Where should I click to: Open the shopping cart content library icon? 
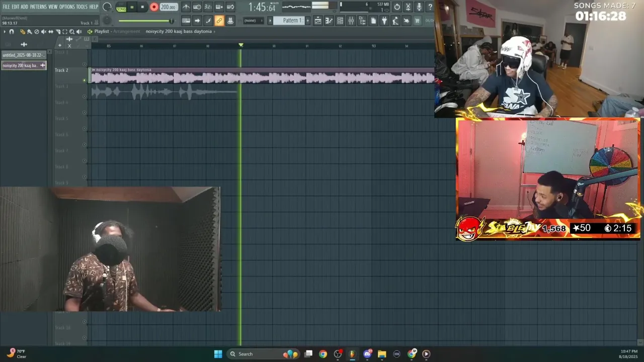417,21
